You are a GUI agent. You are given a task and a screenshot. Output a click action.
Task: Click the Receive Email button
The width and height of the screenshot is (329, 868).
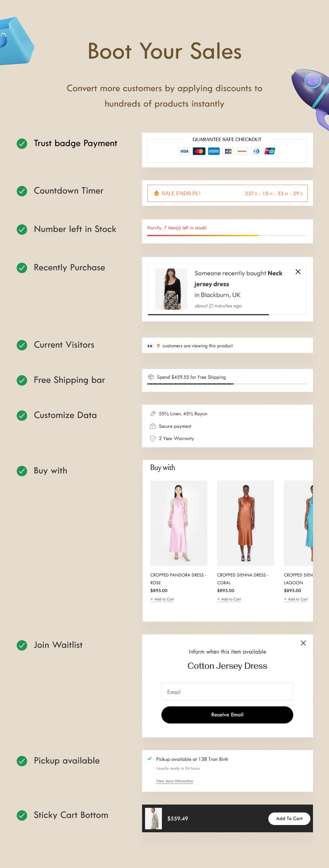(x=227, y=715)
